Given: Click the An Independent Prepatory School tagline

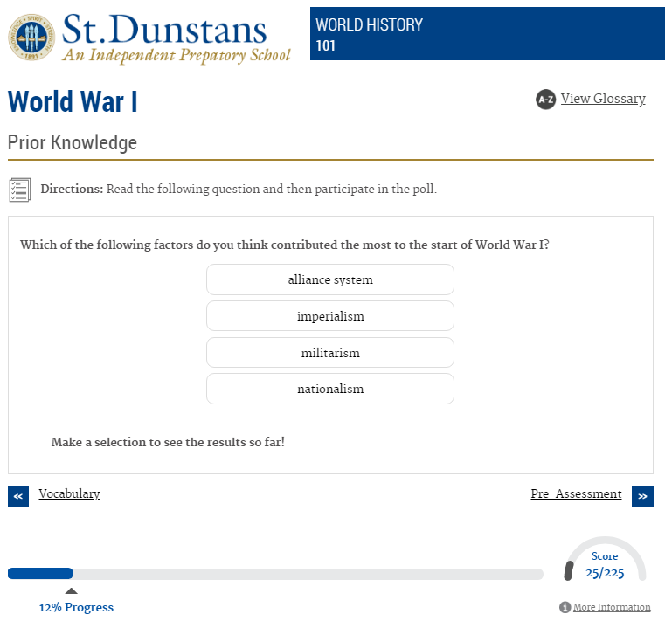Looking at the screenshot, I should coord(177,55).
